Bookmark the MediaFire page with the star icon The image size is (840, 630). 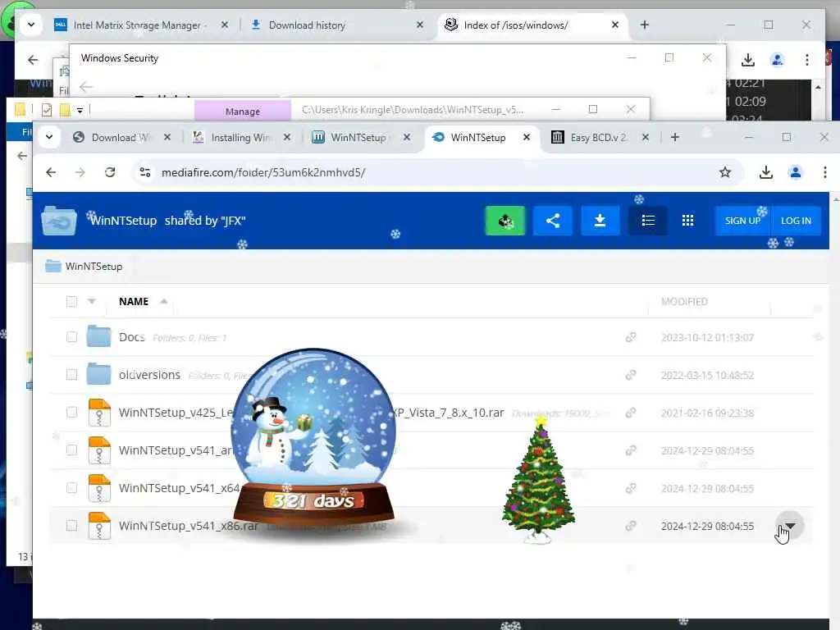pos(725,172)
